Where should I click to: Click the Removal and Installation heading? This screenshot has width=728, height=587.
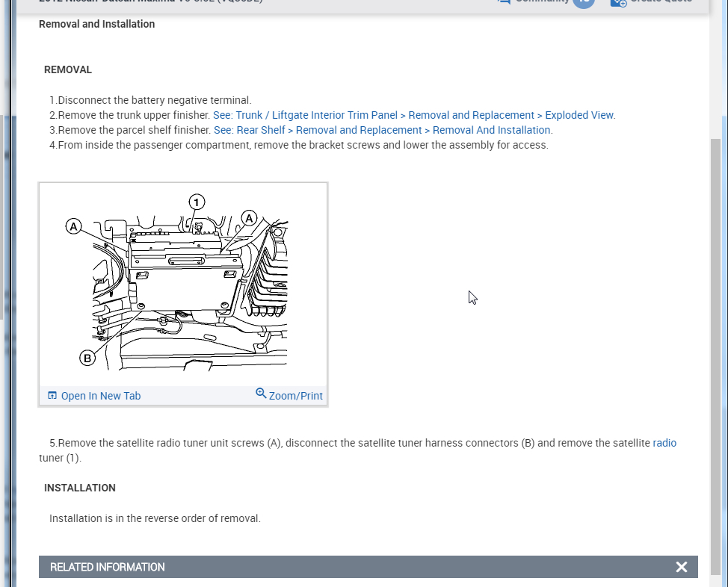(96, 24)
